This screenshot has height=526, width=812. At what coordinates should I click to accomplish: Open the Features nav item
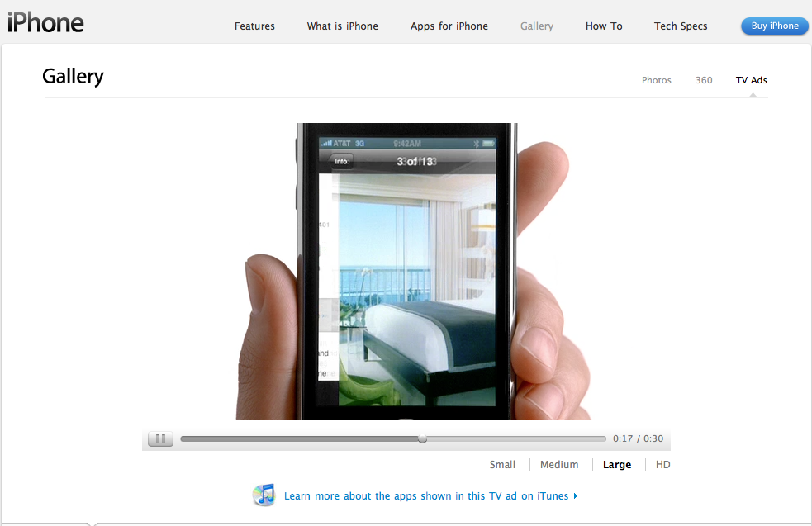tap(254, 26)
